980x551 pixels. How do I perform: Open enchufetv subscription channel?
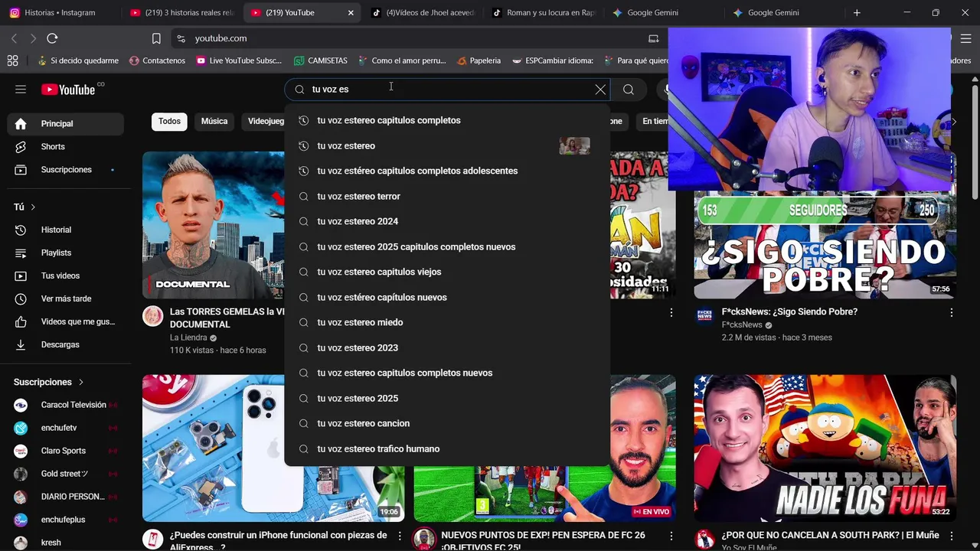[x=65, y=428]
